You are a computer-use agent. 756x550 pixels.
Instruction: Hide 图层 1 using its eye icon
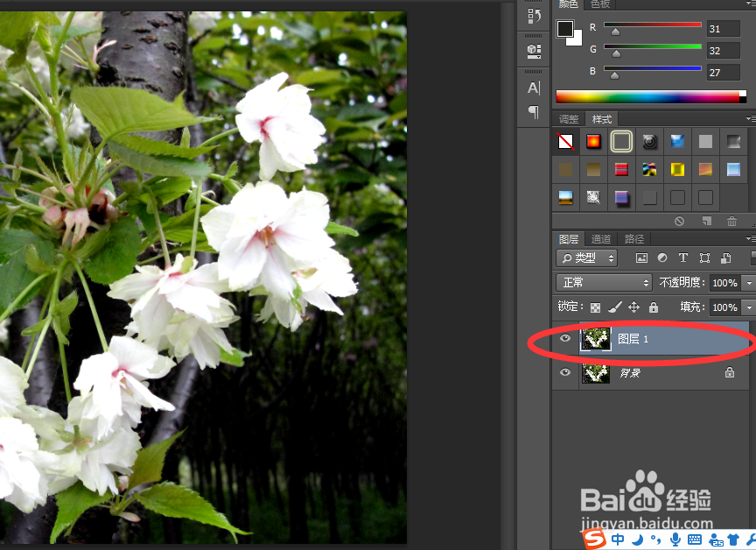click(x=565, y=338)
